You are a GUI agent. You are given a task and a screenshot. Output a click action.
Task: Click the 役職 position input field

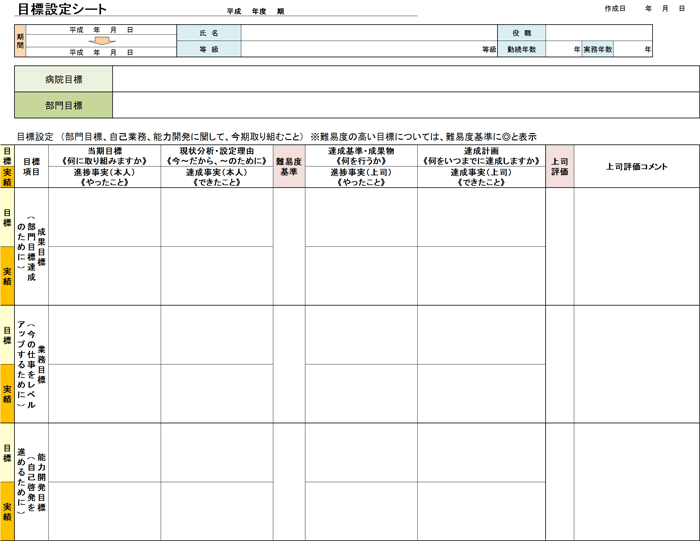point(621,33)
